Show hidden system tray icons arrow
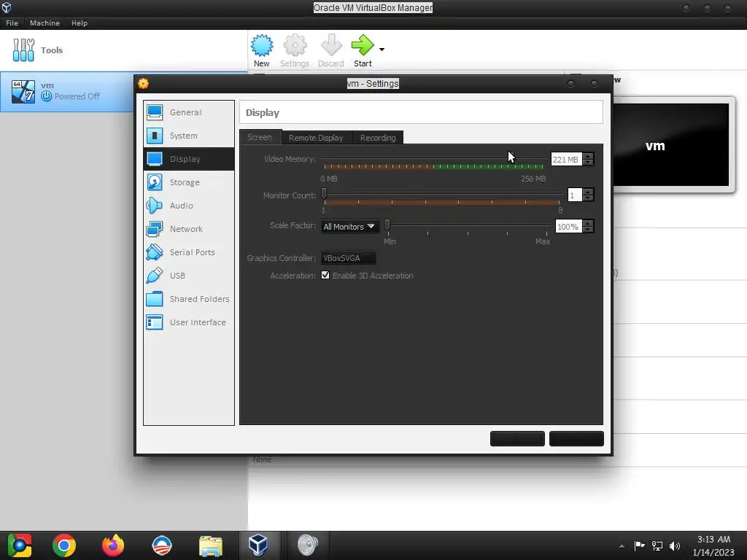Image resolution: width=747 pixels, height=560 pixels. [x=622, y=546]
